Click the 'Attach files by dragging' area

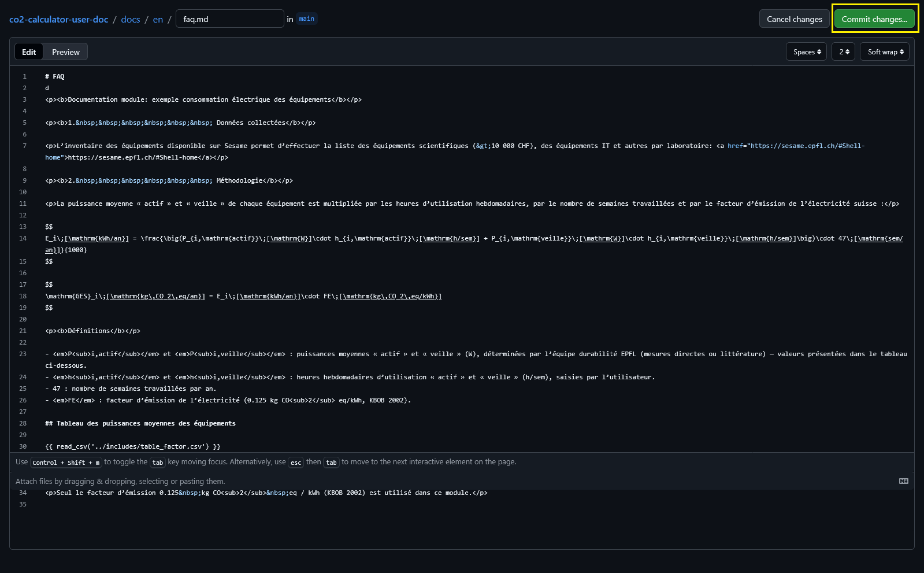(120, 481)
